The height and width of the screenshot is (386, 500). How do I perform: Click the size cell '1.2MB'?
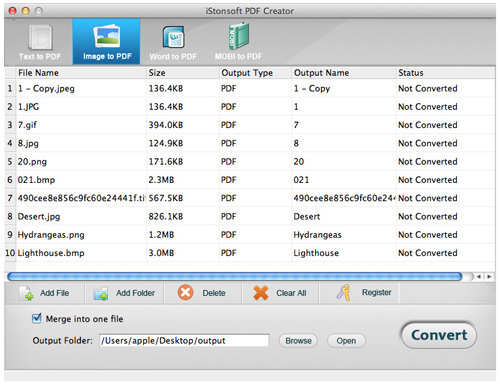tap(161, 235)
